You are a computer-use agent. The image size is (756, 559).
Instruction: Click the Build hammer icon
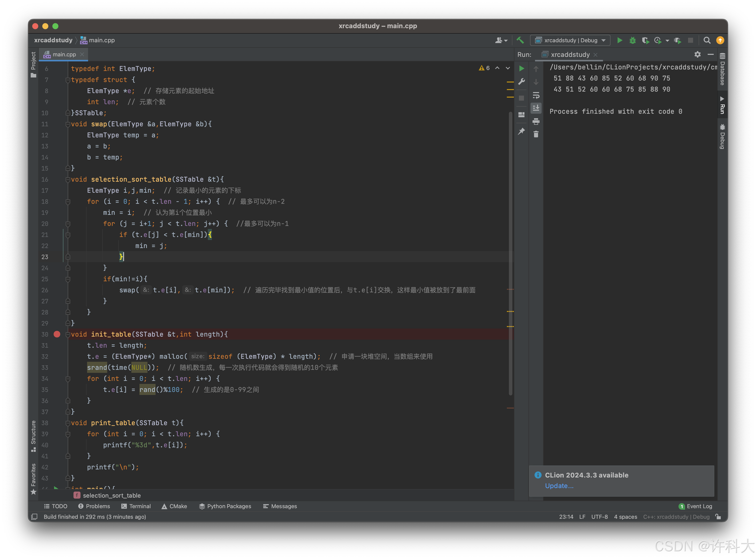tap(520, 40)
